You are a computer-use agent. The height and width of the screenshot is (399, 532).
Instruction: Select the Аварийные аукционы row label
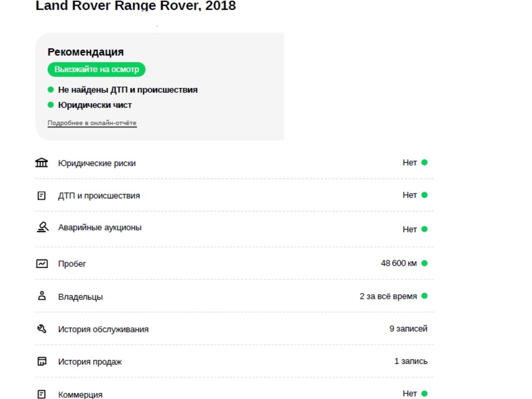click(x=100, y=227)
